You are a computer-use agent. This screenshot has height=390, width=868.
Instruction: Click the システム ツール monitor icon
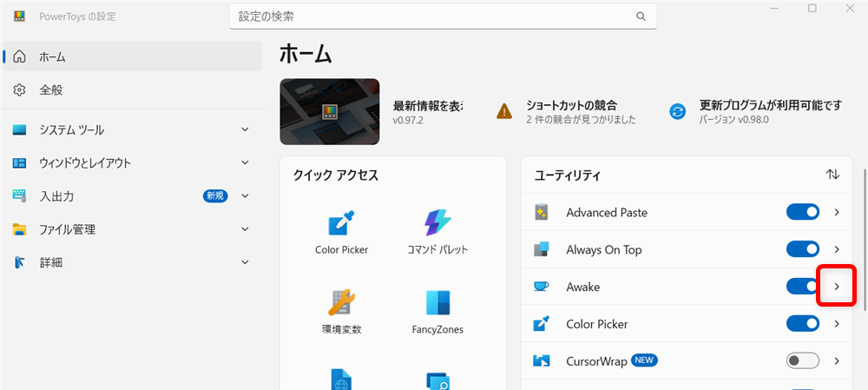pyautogui.click(x=19, y=130)
